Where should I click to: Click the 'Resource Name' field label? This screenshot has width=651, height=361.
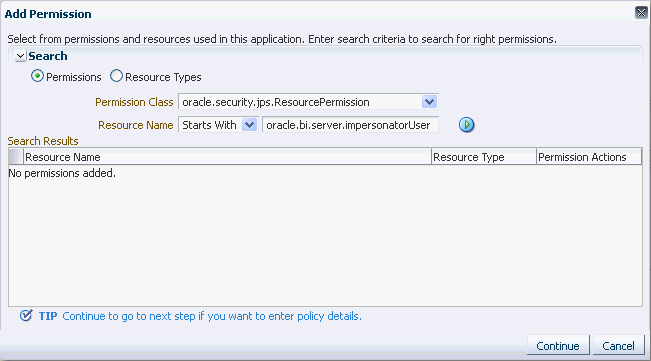pos(135,125)
